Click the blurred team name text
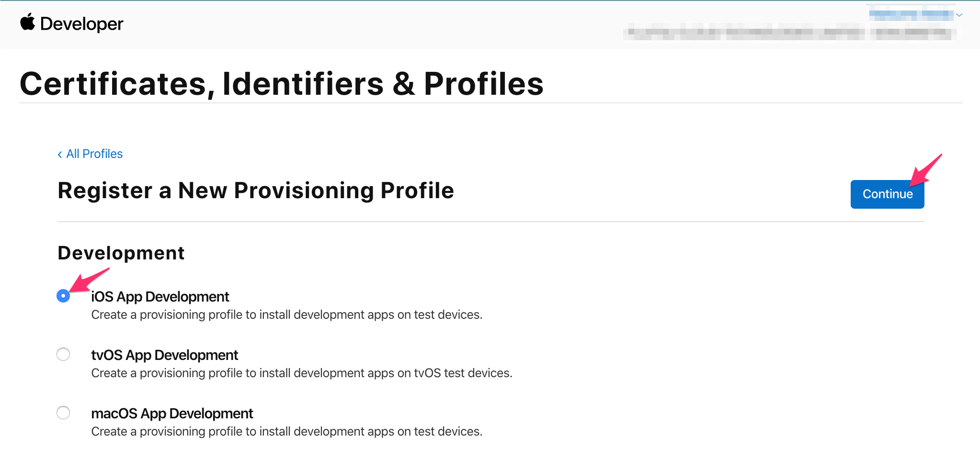 790,33
